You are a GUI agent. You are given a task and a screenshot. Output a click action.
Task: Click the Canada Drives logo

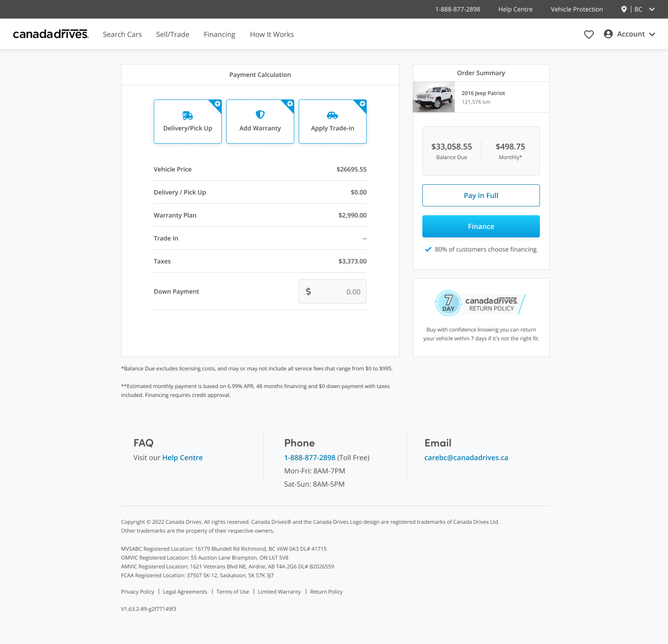click(x=50, y=34)
